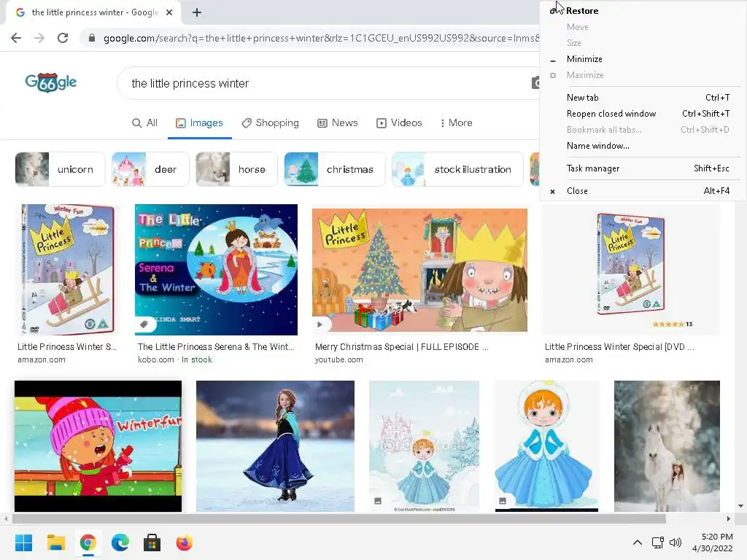
Task: Go back using the browser back arrow
Action: [16, 38]
